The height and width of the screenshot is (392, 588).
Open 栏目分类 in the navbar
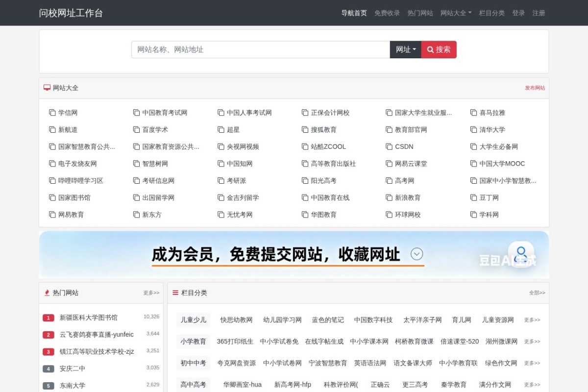click(492, 13)
